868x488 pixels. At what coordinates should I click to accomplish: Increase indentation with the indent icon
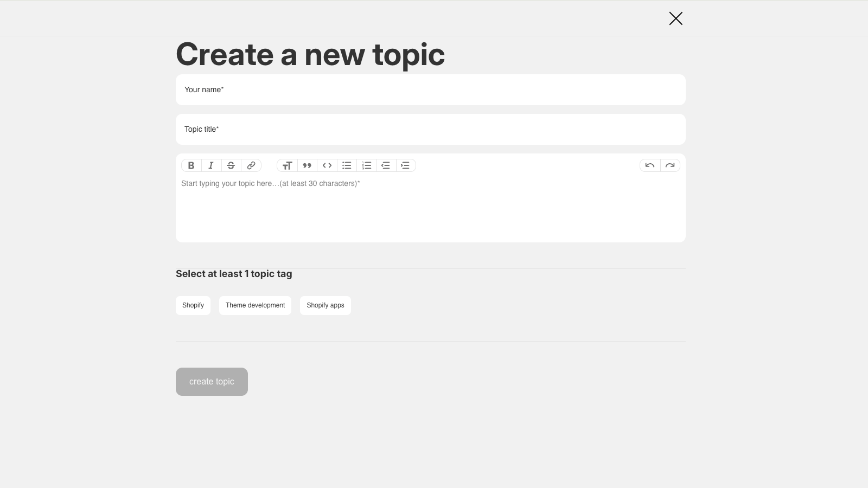(405, 165)
